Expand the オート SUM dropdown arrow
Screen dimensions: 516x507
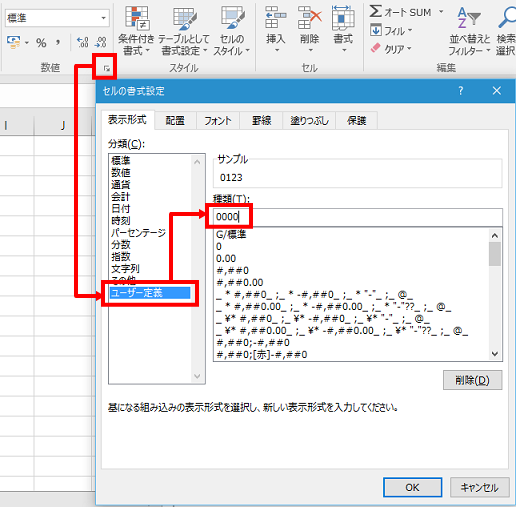pyautogui.click(x=441, y=12)
